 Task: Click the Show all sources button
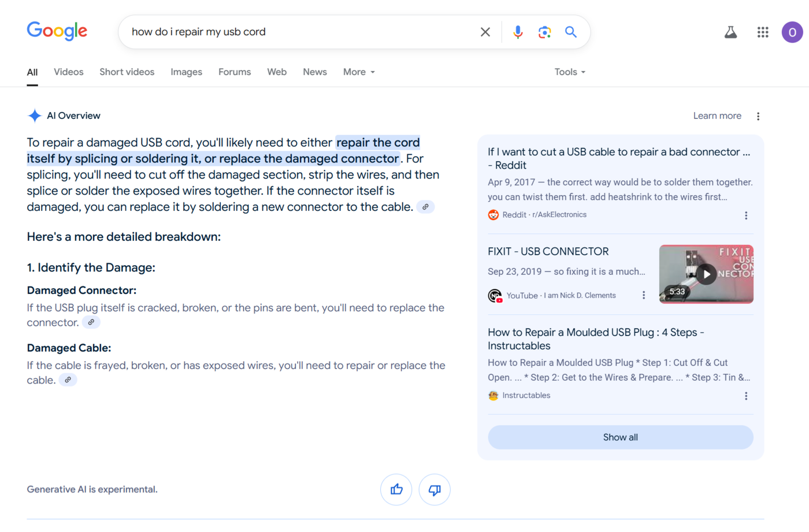(x=620, y=437)
